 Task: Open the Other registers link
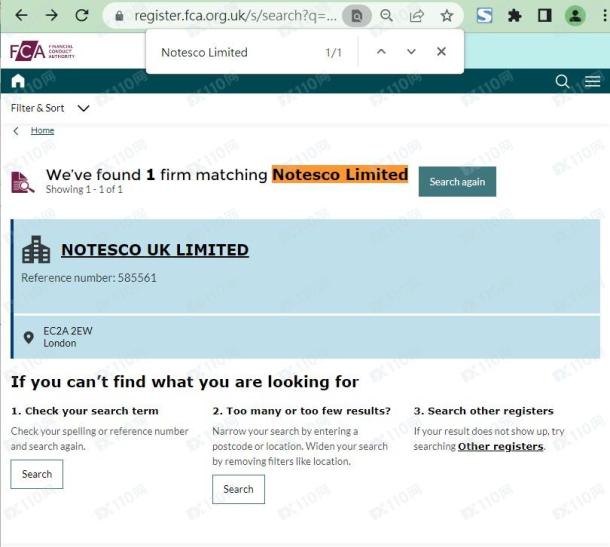[x=500, y=447]
